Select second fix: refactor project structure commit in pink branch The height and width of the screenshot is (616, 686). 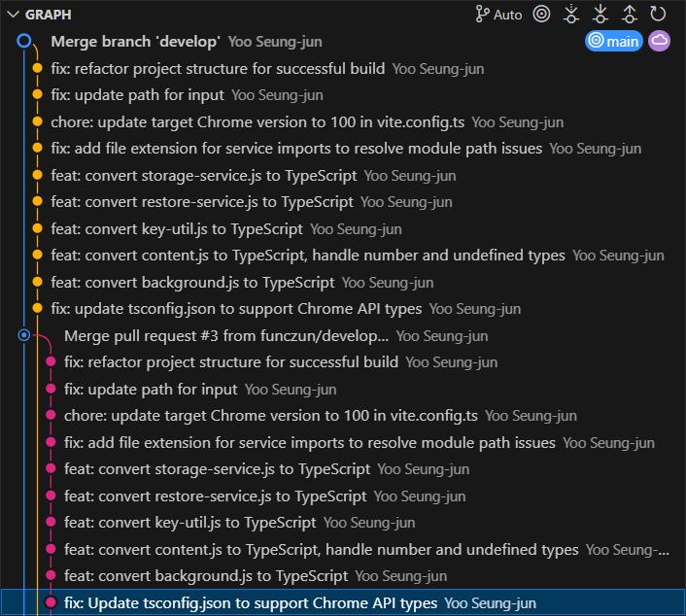coord(343,362)
